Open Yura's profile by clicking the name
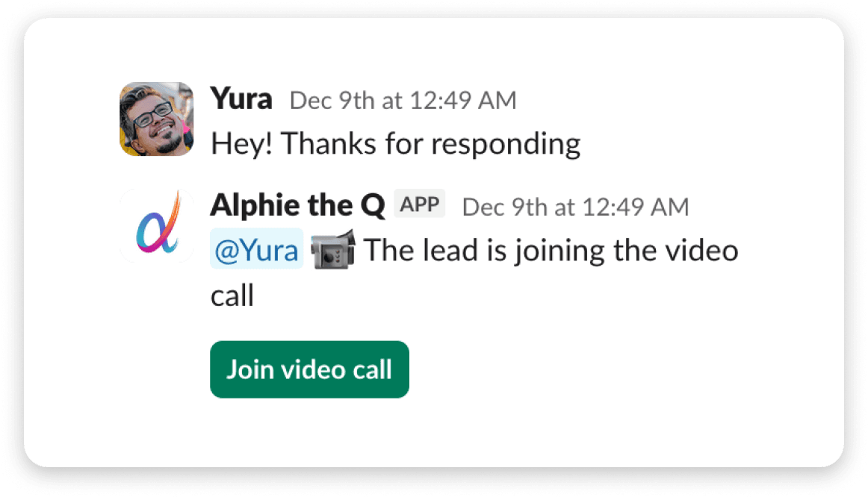The image size is (868, 497). point(241,98)
